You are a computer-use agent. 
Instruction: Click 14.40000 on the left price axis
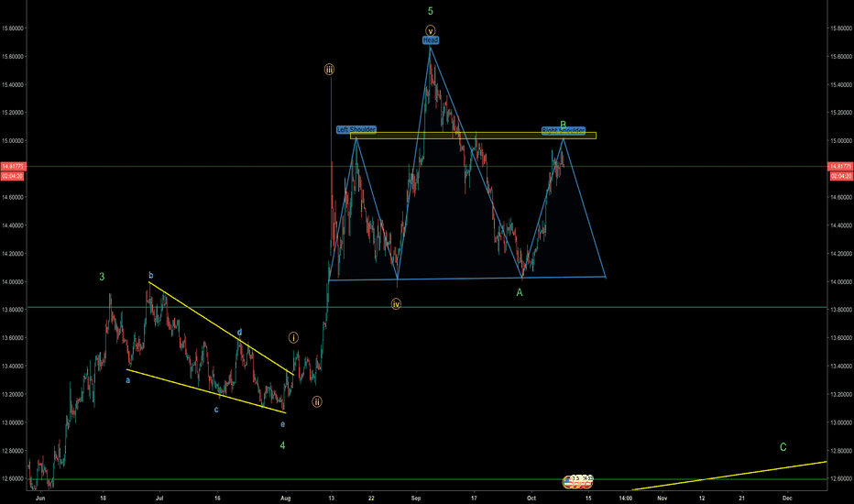(13, 225)
